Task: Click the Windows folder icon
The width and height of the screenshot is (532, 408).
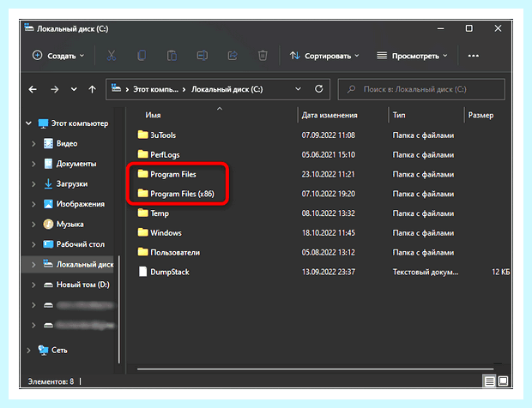Action: (142, 232)
